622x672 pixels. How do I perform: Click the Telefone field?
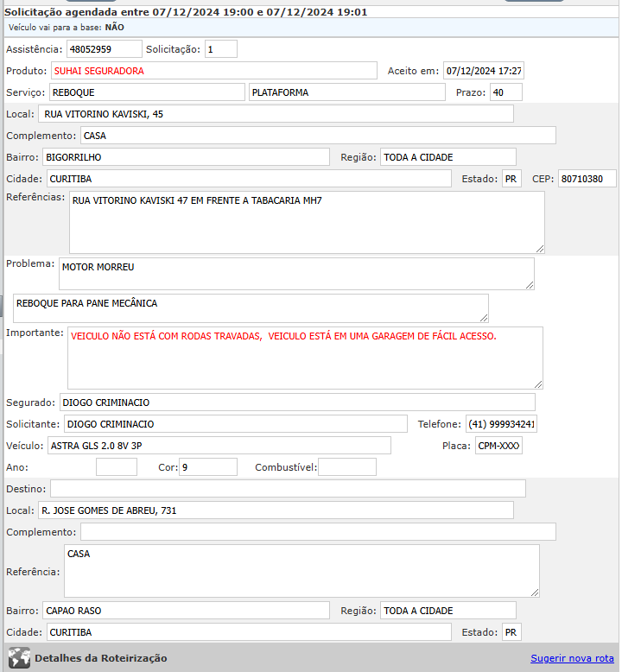(x=501, y=424)
